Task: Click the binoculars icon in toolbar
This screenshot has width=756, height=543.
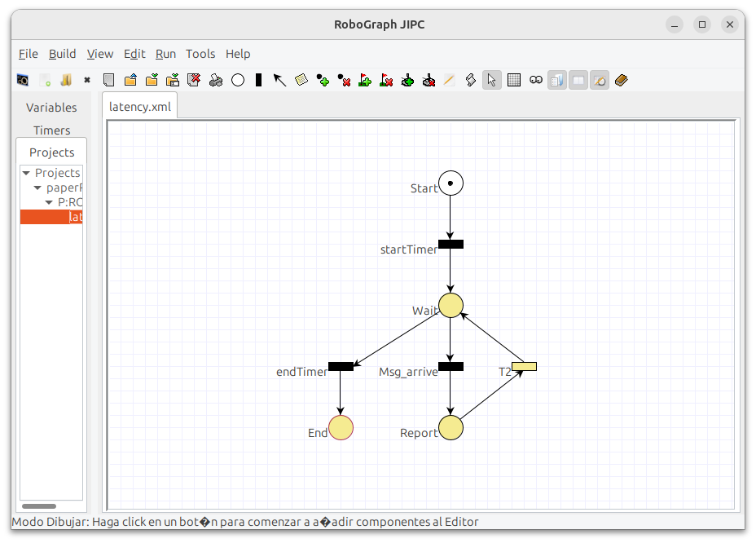Action: (536, 80)
